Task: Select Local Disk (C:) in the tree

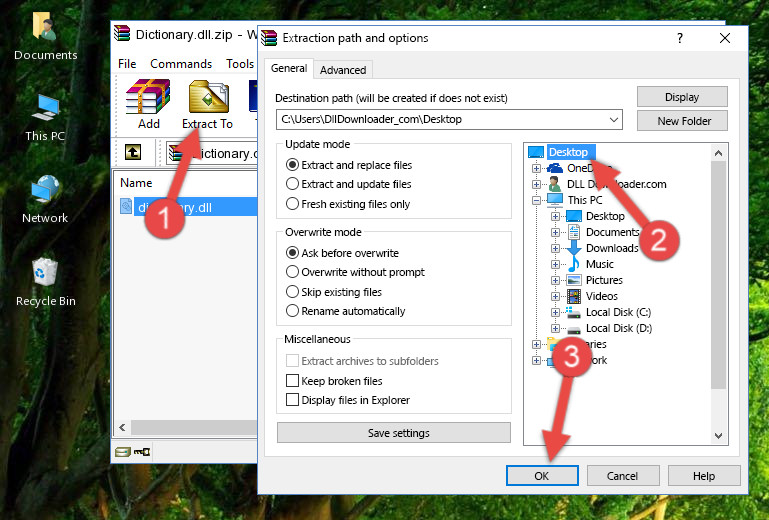Action: point(618,312)
